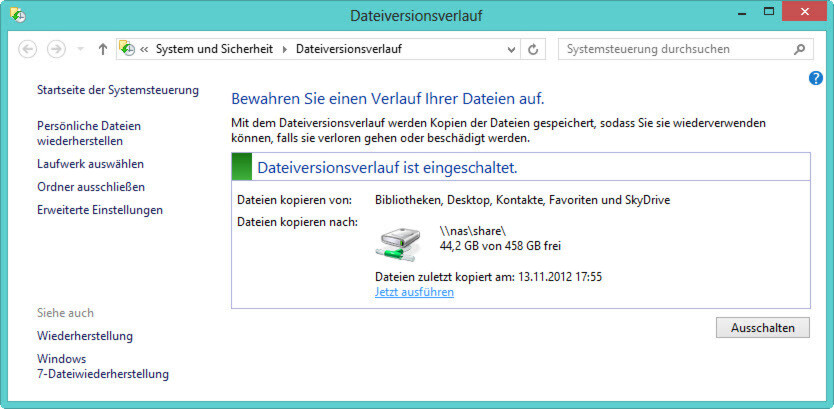Open Erweiterte Einstellungen
Screen dimensions: 834x409
100,210
